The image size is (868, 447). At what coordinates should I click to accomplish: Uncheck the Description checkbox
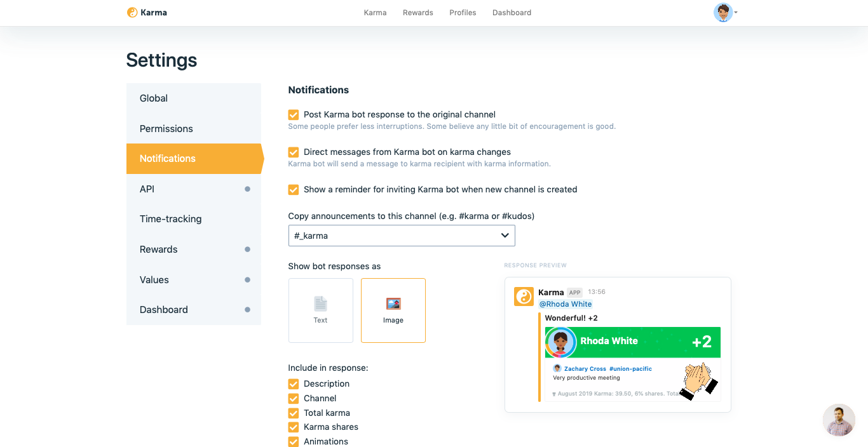(x=294, y=384)
